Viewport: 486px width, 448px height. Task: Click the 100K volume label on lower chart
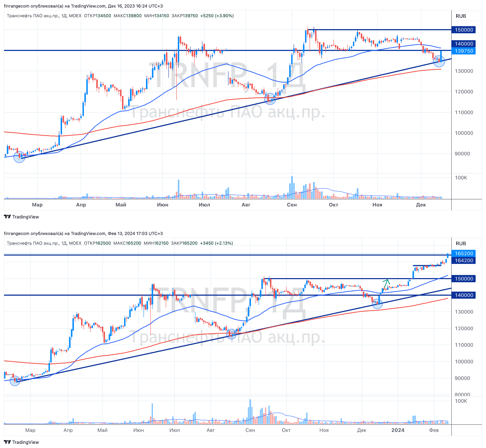(461, 401)
